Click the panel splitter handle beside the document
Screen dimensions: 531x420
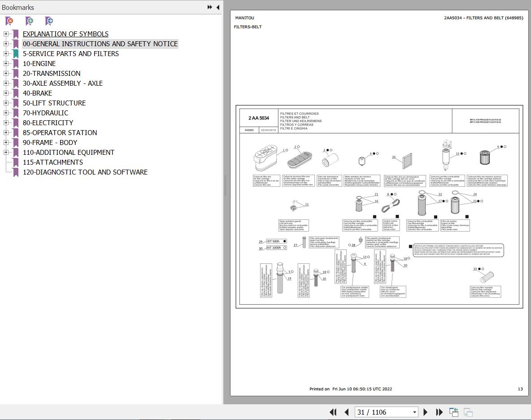[x=225, y=185]
